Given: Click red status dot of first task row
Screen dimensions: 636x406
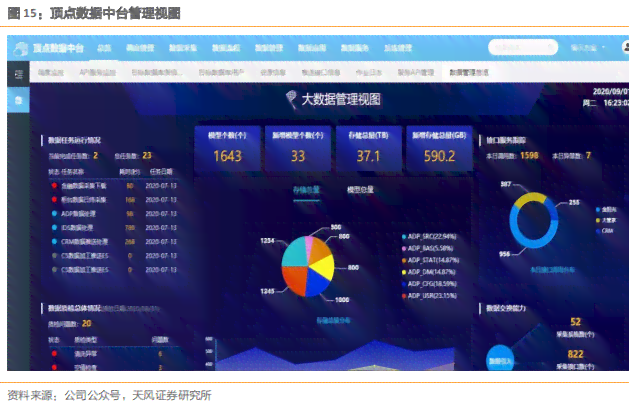Looking at the screenshot, I should point(54,186).
